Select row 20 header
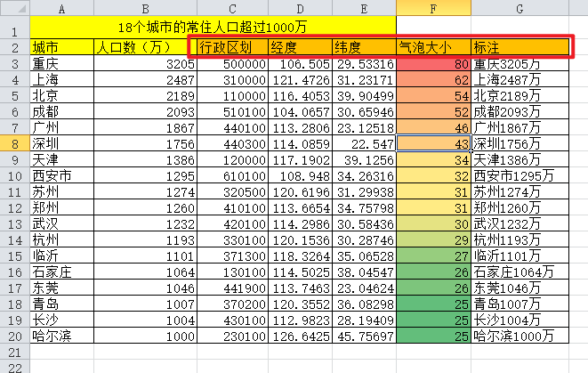Image resolution: width=588 pixels, height=373 pixels. (x=15, y=336)
